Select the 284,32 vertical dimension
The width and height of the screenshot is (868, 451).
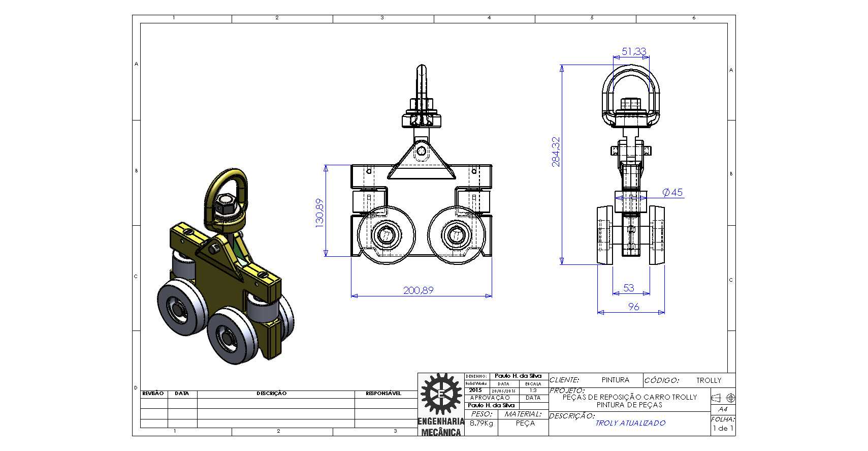556,152
